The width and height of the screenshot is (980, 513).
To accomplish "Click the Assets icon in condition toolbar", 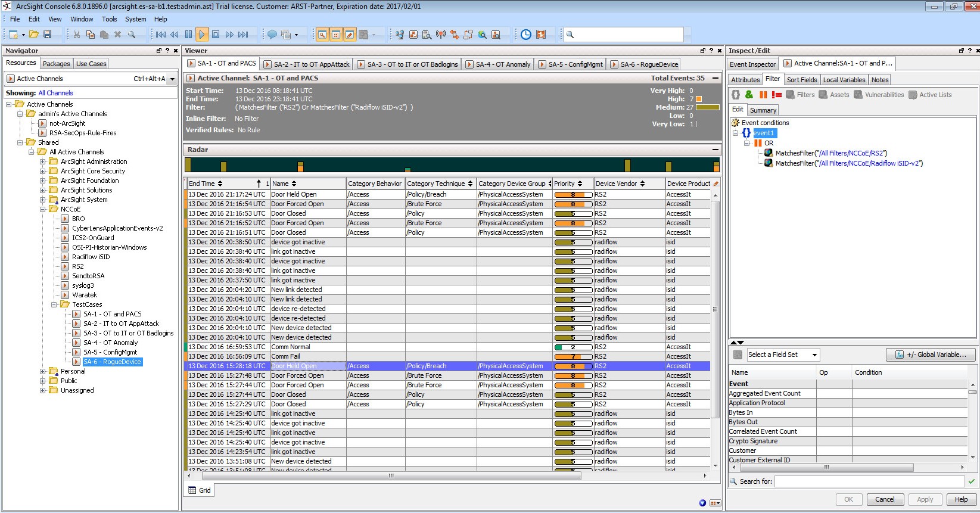I will click(823, 95).
